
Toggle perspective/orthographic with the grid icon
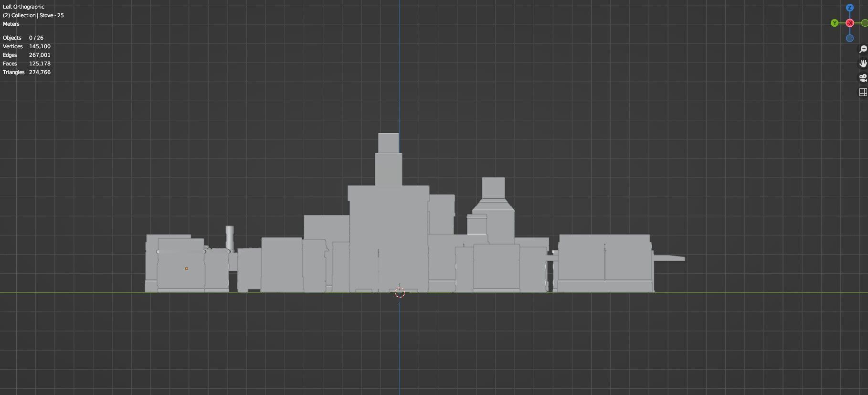tap(863, 92)
